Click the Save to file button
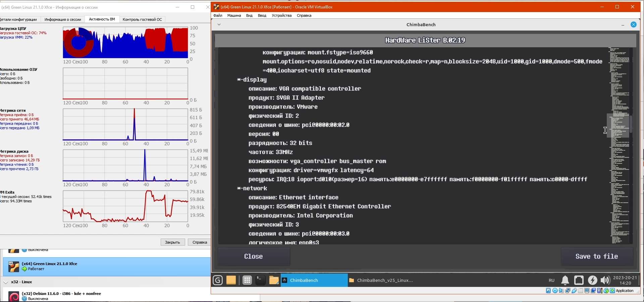This screenshot has width=644, height=302. click(x=597, y=256)
